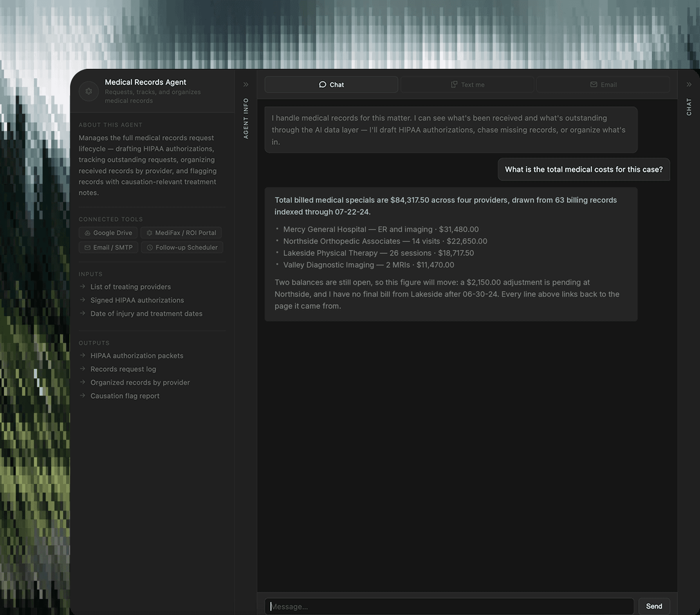Viewport: 700px width, 615px height.
Task: Click arrow beside Date of injury
Action: click(x=83, y=313)
